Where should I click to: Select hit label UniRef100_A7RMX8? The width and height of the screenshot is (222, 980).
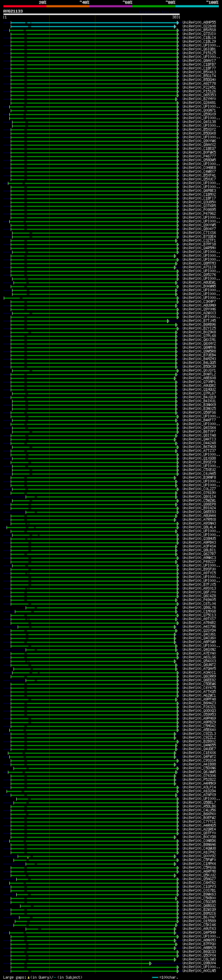point(199,519)
